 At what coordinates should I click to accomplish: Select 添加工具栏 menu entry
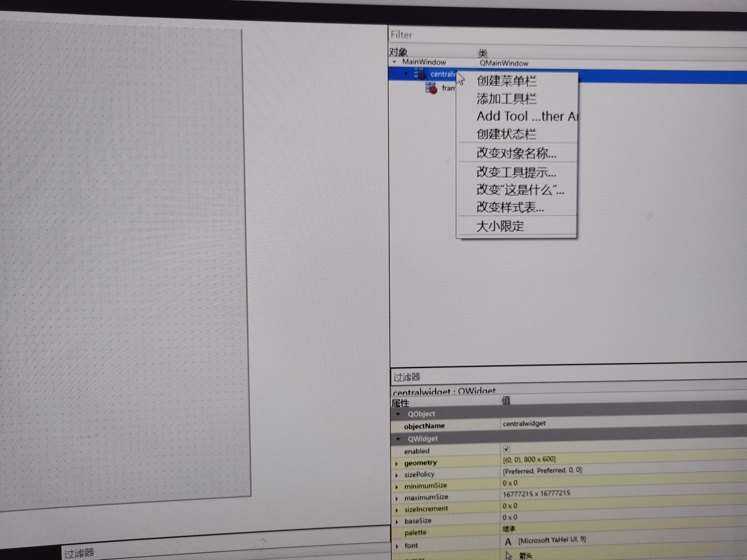point(506,99)
